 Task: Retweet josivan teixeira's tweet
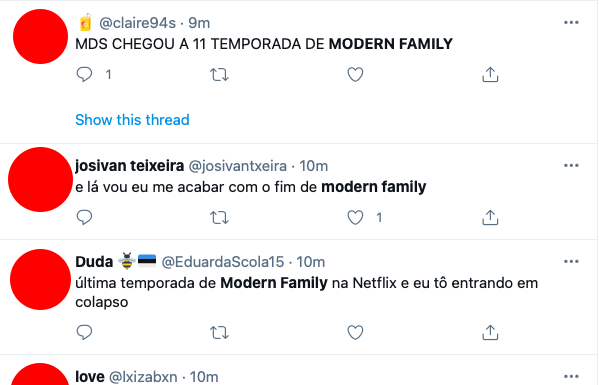tap(219, 218)
